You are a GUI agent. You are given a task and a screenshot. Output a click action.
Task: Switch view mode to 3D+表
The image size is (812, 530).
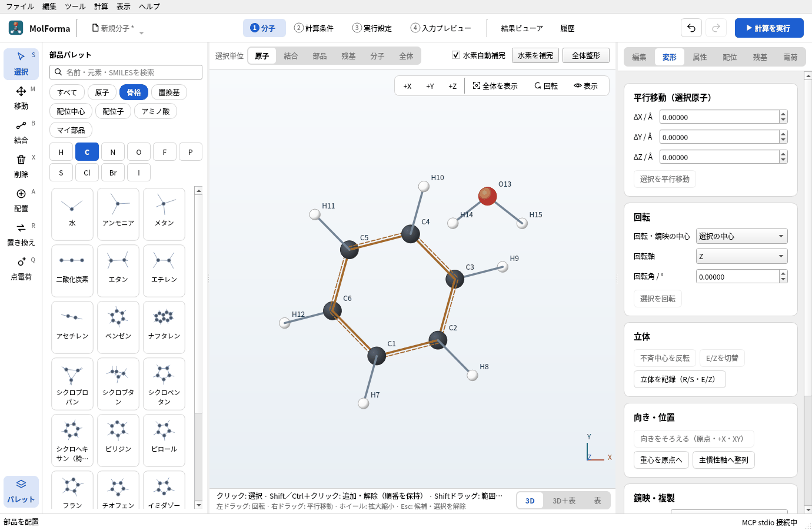(x=564, y=501)
